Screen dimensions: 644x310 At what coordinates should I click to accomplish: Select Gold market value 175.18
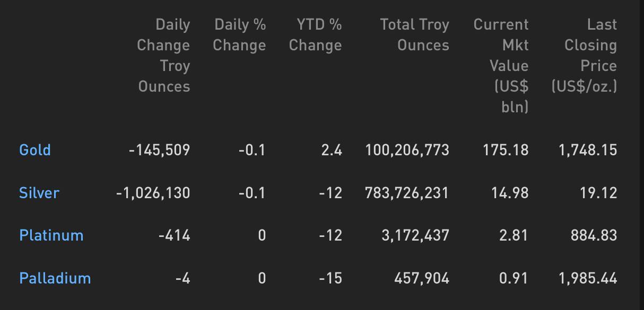tap(506, 150)
